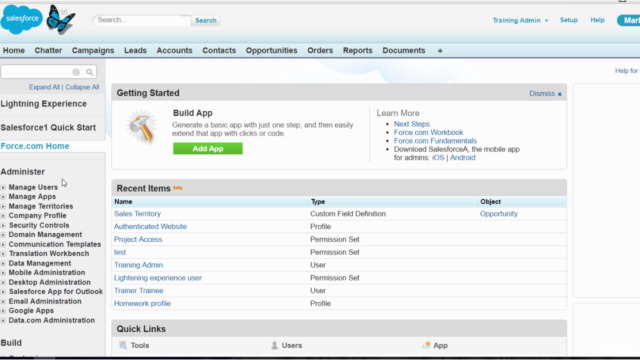Select Force.com Home in sidebar
Viewport: 640px width, 360px height.
tap(35, 146)
